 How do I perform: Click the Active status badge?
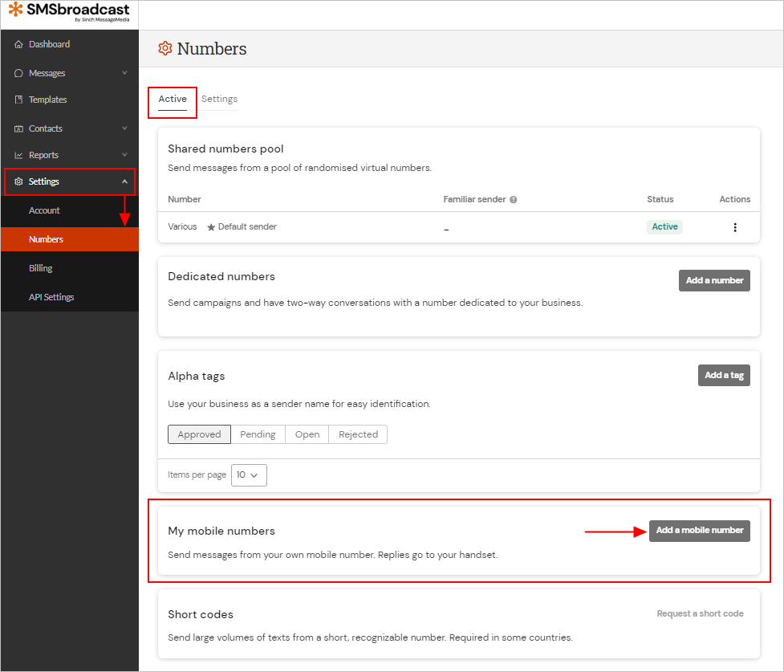[x=664, y=226]
